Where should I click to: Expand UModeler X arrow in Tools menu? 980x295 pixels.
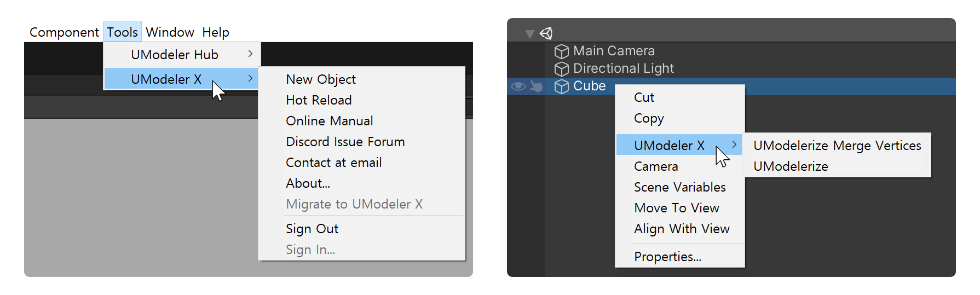click(x=250, y=78)
